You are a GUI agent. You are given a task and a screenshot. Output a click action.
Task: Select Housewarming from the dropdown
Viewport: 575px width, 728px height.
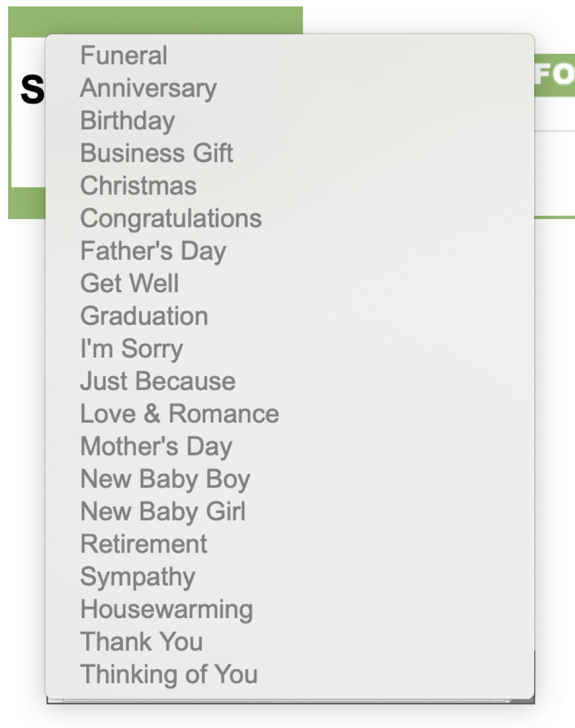point(167,610)
